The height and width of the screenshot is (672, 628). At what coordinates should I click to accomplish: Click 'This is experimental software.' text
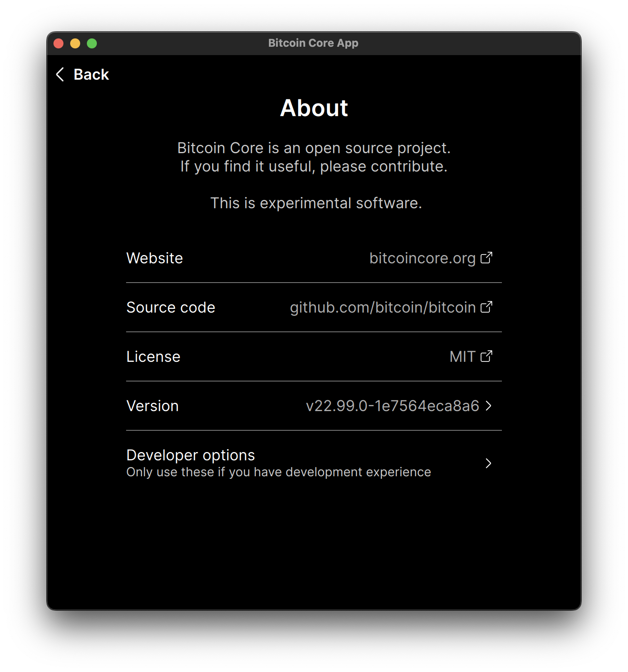tap(316, 203)
